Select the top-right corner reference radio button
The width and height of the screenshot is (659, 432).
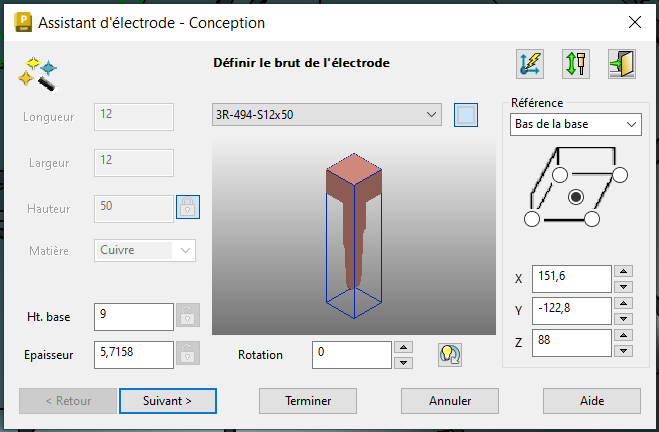[x=619, y=176]
